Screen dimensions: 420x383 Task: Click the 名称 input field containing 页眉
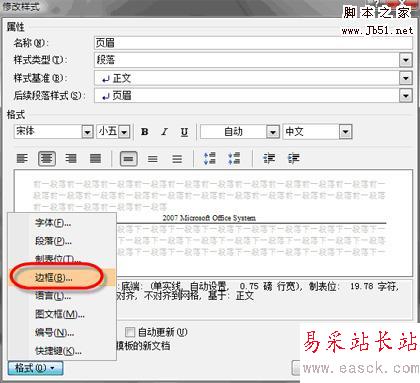point(253,43)
